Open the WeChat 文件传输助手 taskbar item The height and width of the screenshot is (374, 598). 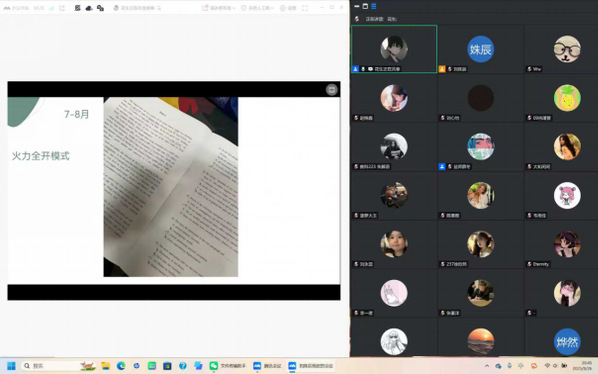(227, 366)
